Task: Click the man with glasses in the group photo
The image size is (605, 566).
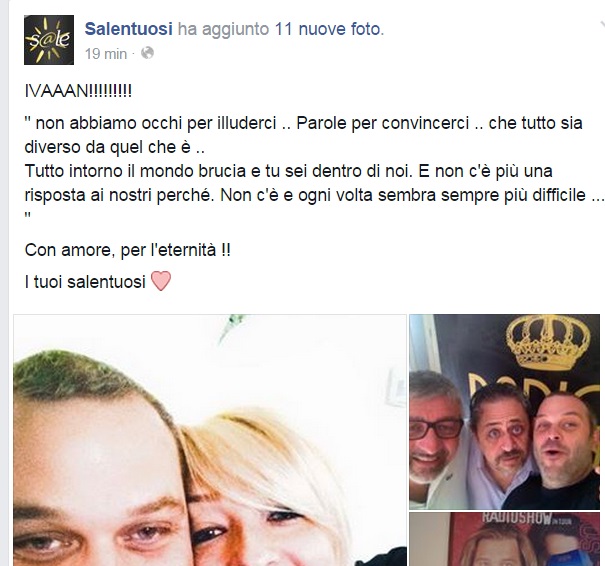Action: tap(437, 428)
